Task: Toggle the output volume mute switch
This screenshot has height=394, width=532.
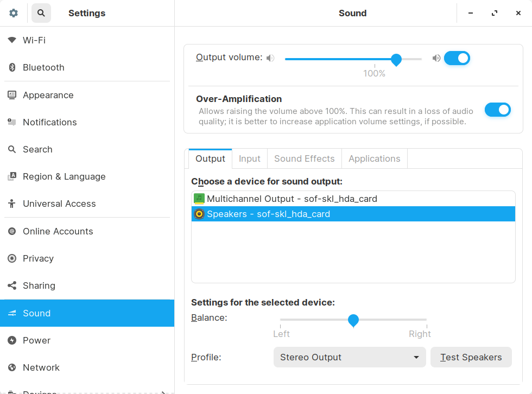Action: [457, 58]
